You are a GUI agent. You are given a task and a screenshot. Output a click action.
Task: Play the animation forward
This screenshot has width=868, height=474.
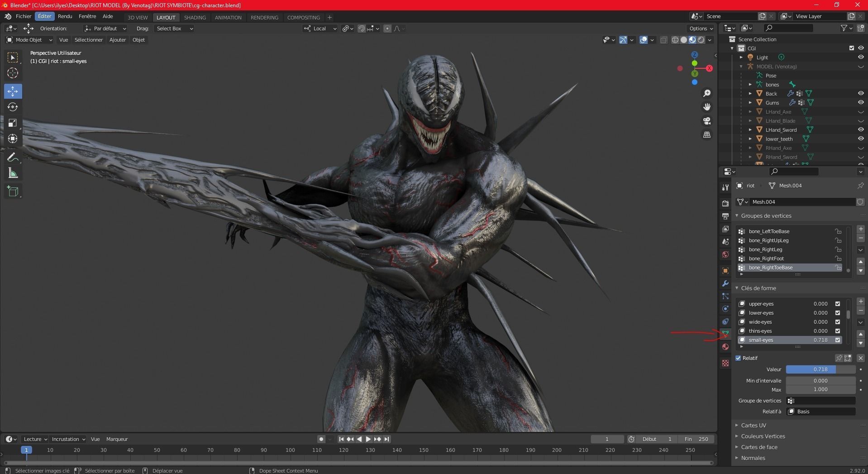coord(368,439)
